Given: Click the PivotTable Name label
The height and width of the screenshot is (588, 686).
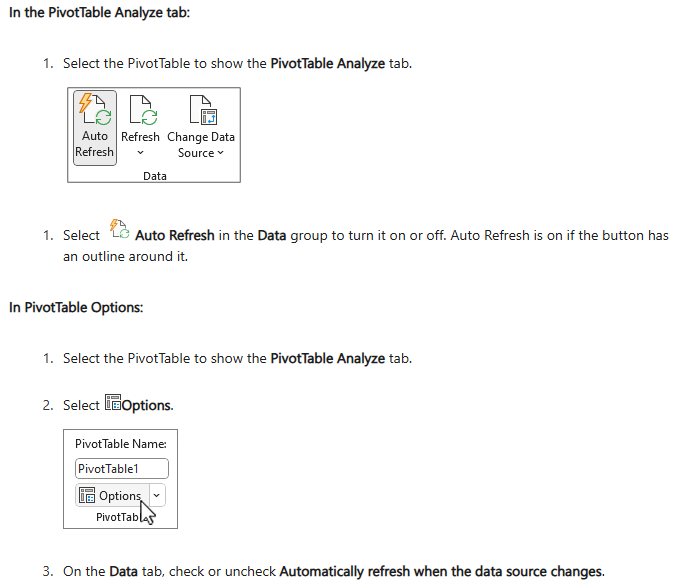Looking at the screenshot, I should 121,444.
